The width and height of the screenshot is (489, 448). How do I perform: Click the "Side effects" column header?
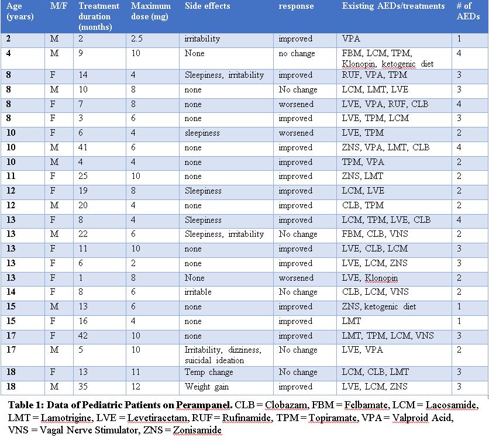207,6
